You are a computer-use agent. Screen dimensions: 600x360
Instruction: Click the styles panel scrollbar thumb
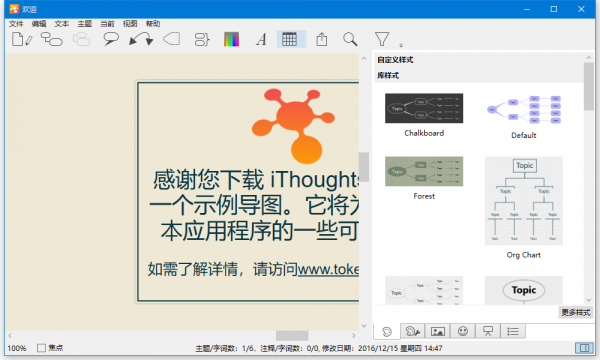coord(589,86)
